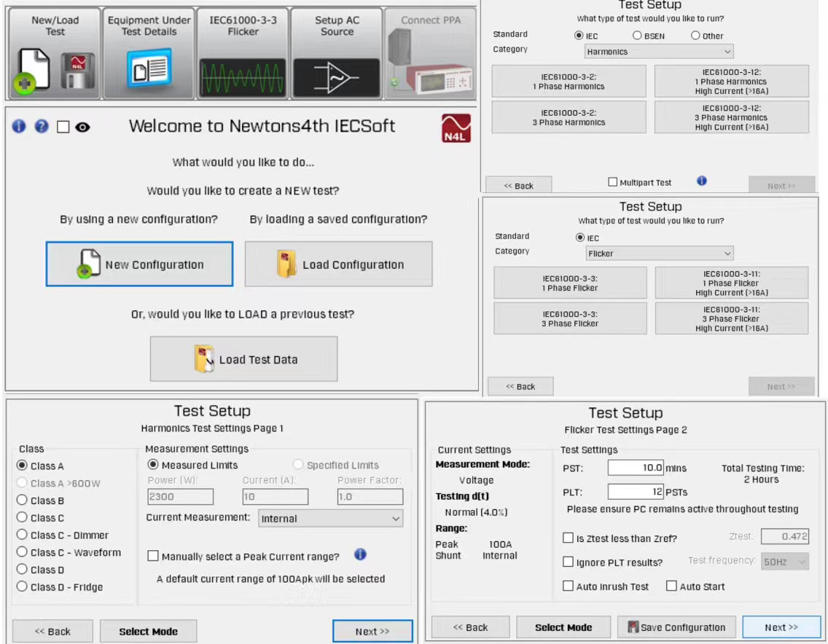Toggle the eye visibility icon
Image resolution: width=828 pixels, height=644 pixels.
82,127
